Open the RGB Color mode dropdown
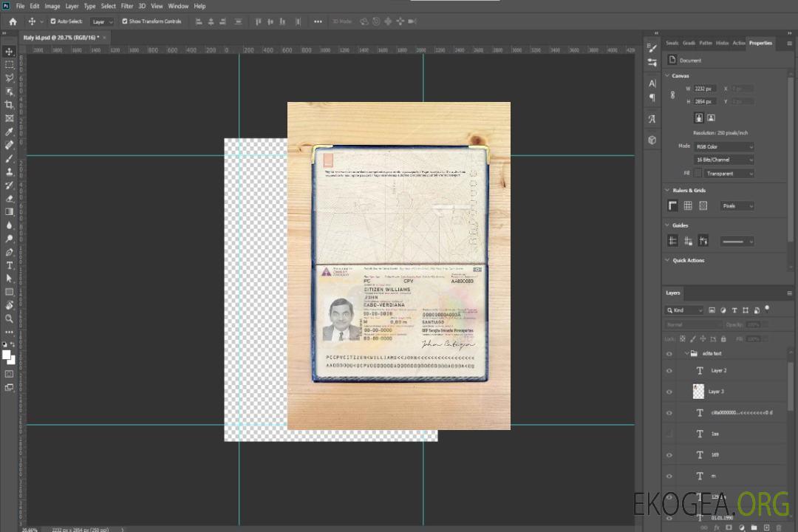Screen dimensions: 798x532 coord(723,147)
